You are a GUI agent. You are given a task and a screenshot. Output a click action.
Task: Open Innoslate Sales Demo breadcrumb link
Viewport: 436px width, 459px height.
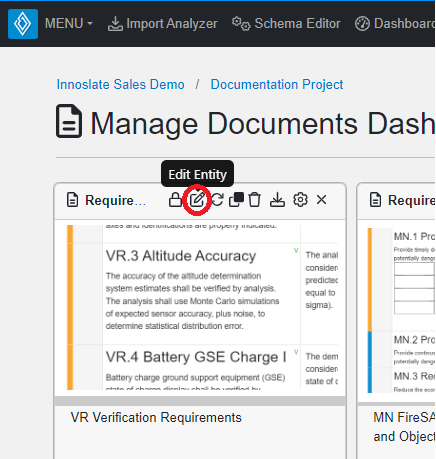click(x=120, y=84)
